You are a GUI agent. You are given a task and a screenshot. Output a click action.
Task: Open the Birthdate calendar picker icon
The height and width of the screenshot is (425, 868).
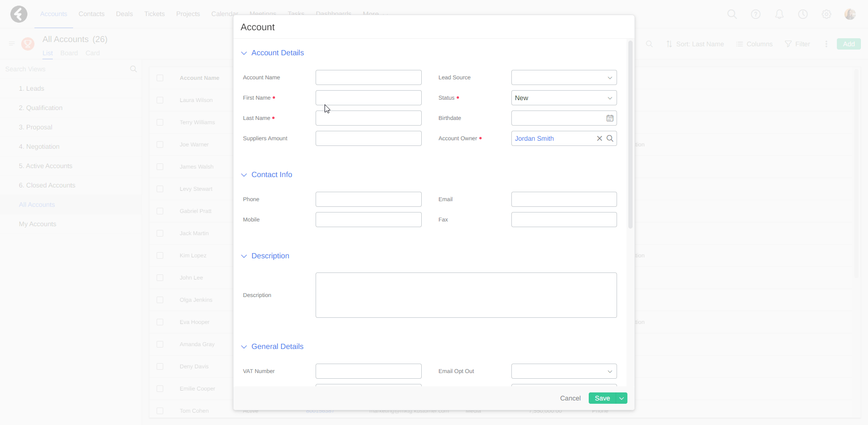610,118
